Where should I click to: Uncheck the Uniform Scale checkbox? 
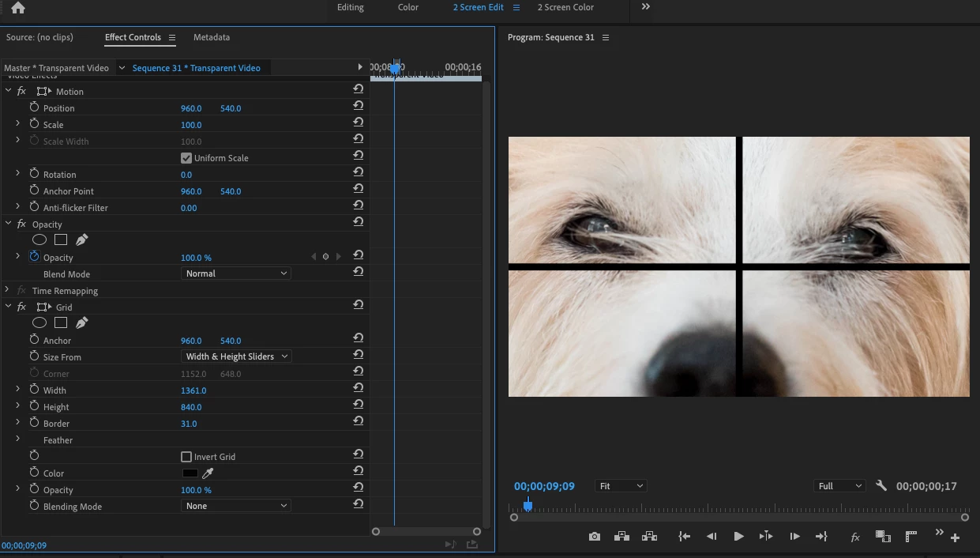[186, 158]
